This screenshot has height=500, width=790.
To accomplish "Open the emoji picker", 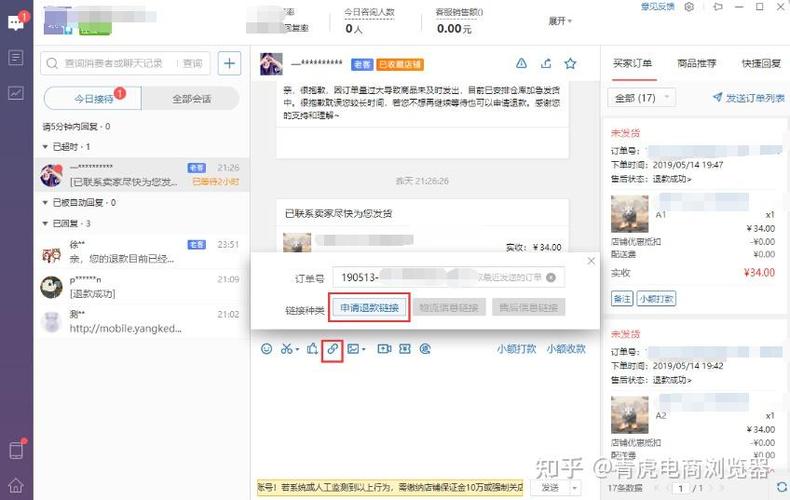I will coord(267,349).
